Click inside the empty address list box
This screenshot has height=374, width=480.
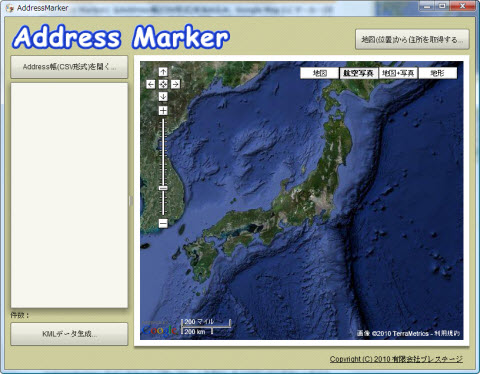point(69,195)
